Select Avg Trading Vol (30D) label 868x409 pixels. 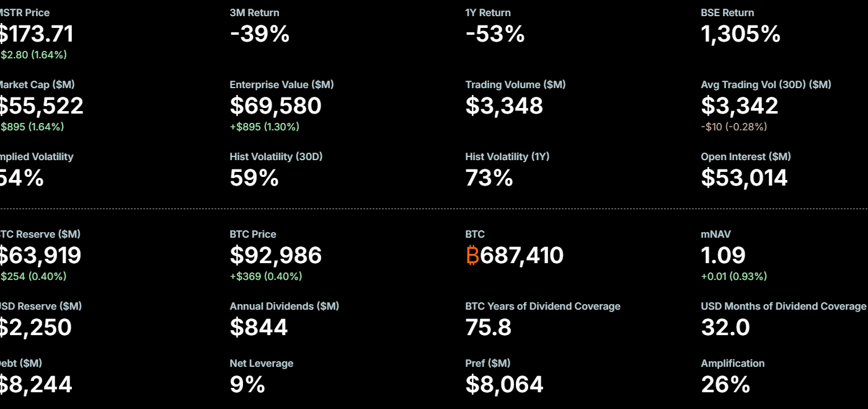click(x=766, y=84)
